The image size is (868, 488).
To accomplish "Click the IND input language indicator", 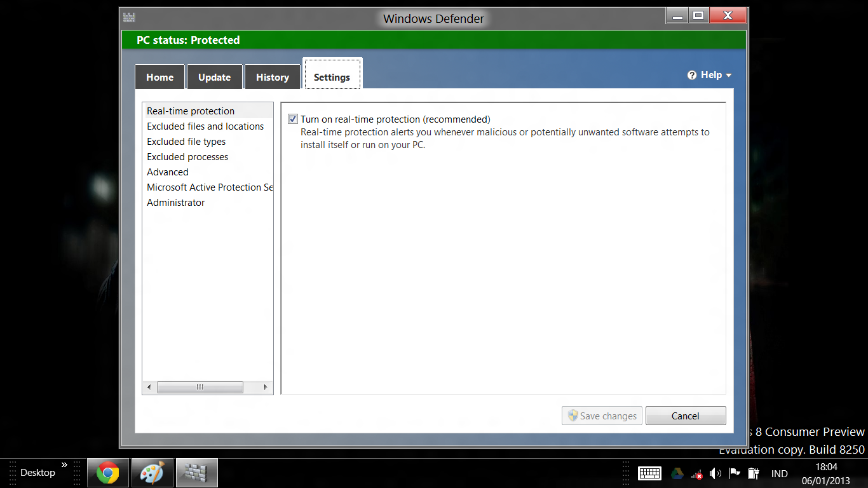I will click(x=779, y=474).
